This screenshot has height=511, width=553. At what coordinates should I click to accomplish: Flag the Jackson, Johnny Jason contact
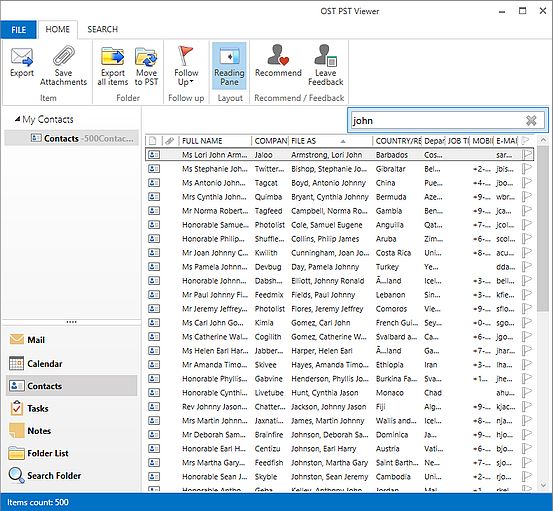[x=527, y=407]
